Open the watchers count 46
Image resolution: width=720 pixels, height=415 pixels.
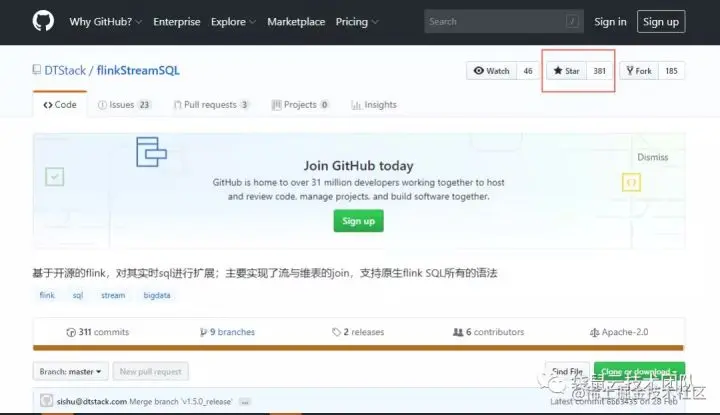[528, 71]
